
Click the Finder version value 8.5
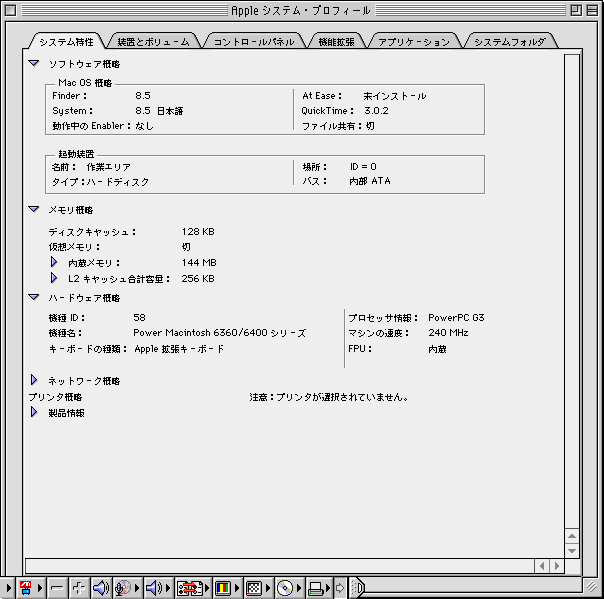click(x=143, y=96)
